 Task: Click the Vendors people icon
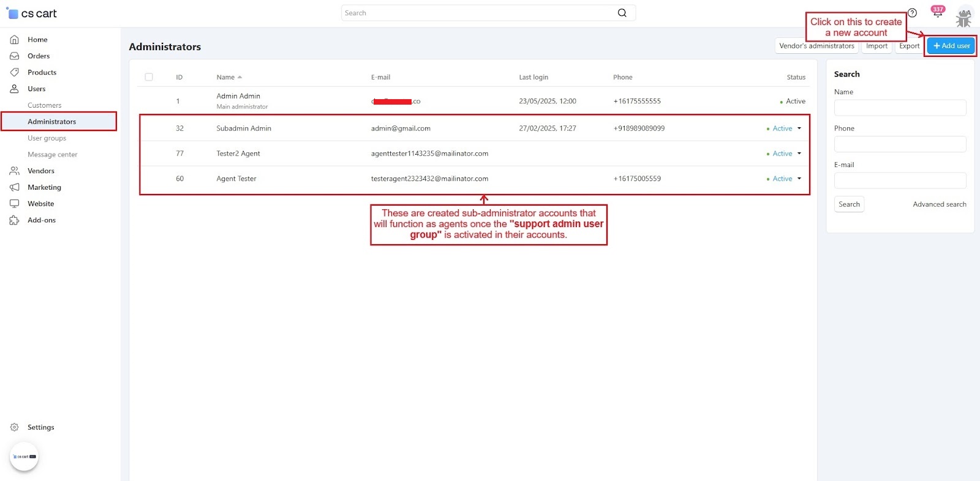(x=14, y=171)
